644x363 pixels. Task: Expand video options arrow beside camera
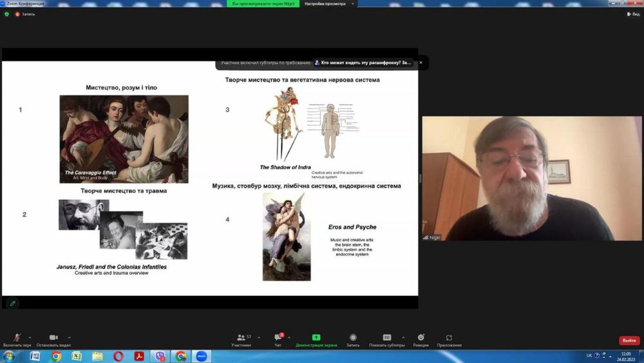coord(70,337)
